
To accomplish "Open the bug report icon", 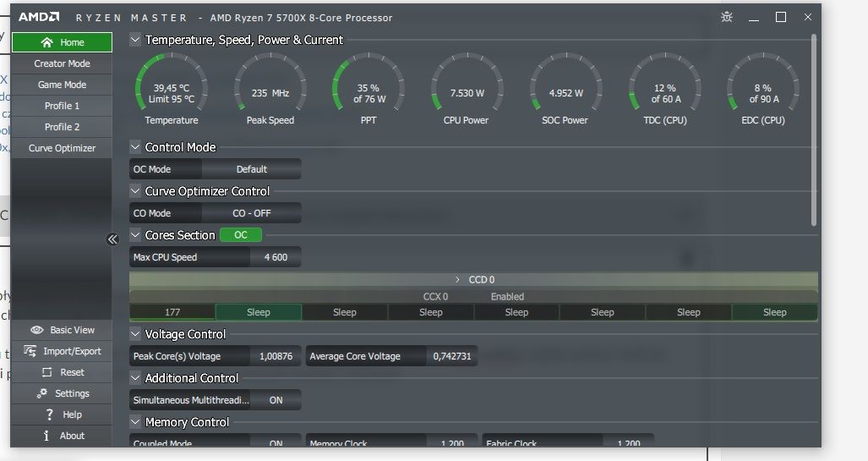I will tap(727, 17).
